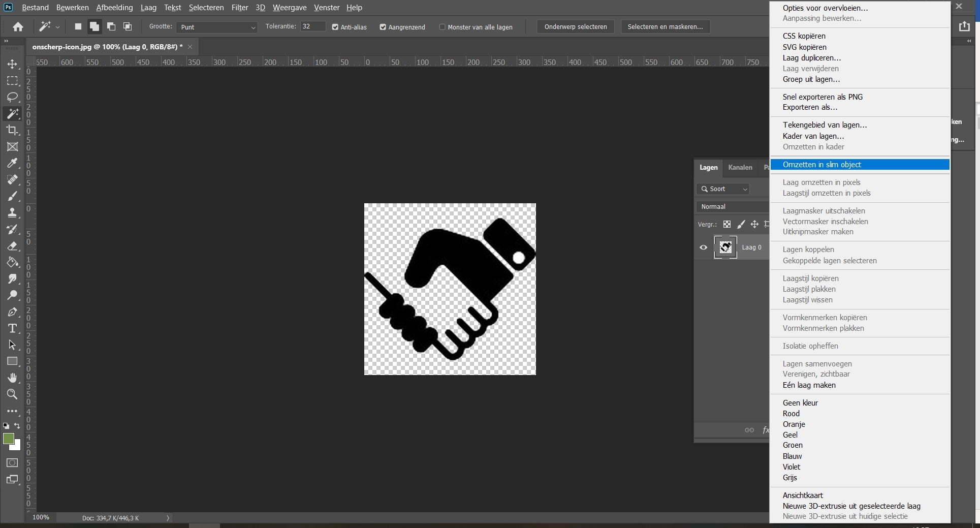Enable Monster van alle lagen checkbox
Image resolution: width=980 pixels, height=528 pixels.
tap(442, 27)
